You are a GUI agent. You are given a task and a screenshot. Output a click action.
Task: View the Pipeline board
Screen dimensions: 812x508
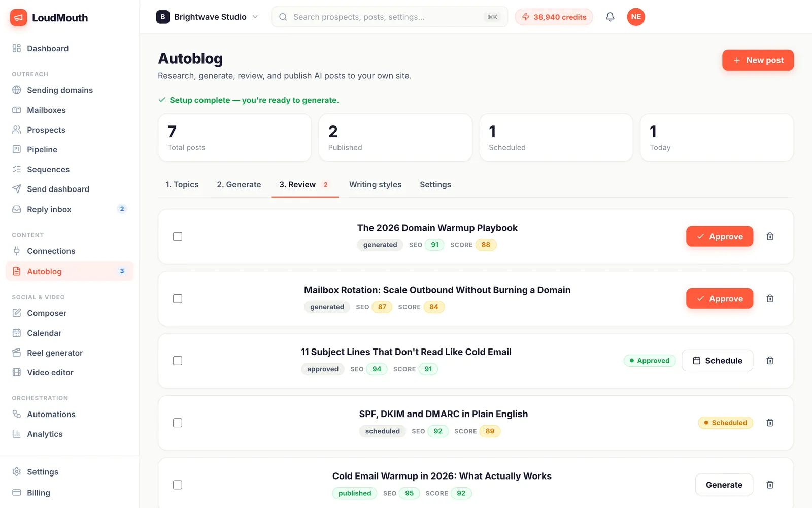coord(70,149)
